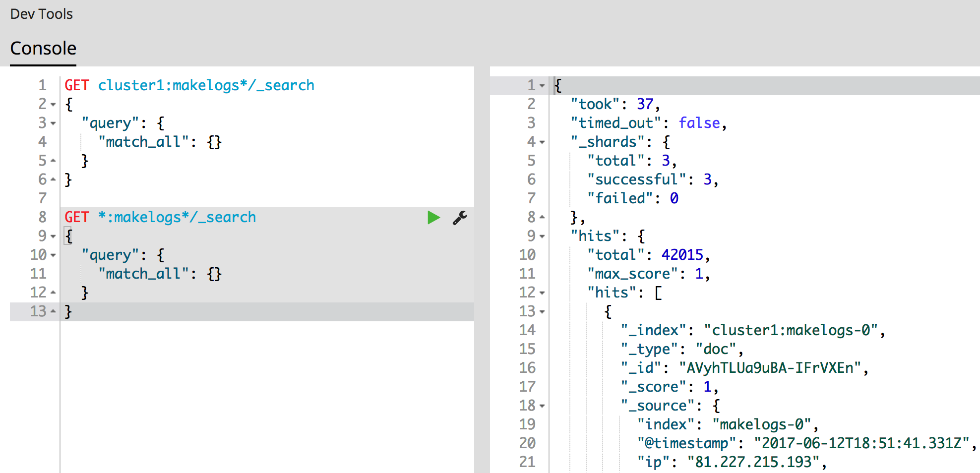Click "query" on editor line 10
The image size is (980, 473).
[110, 255]
